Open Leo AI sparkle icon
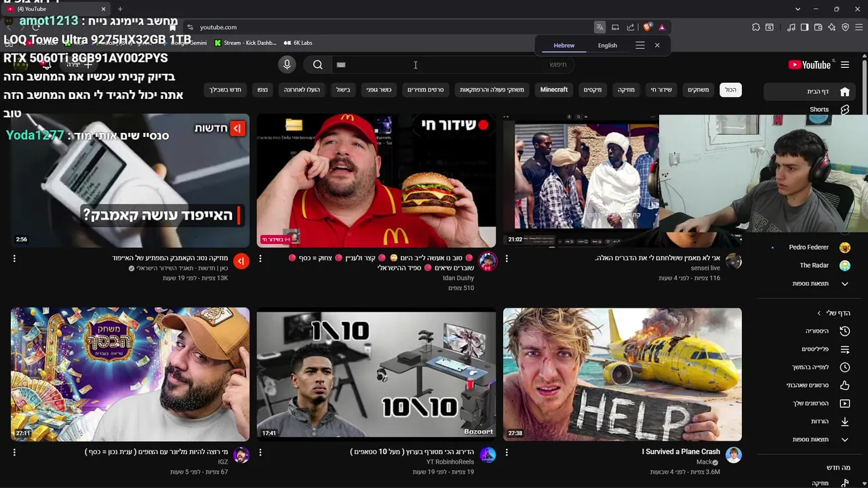This screenshot has height=488, width=868. pos(831,27)
